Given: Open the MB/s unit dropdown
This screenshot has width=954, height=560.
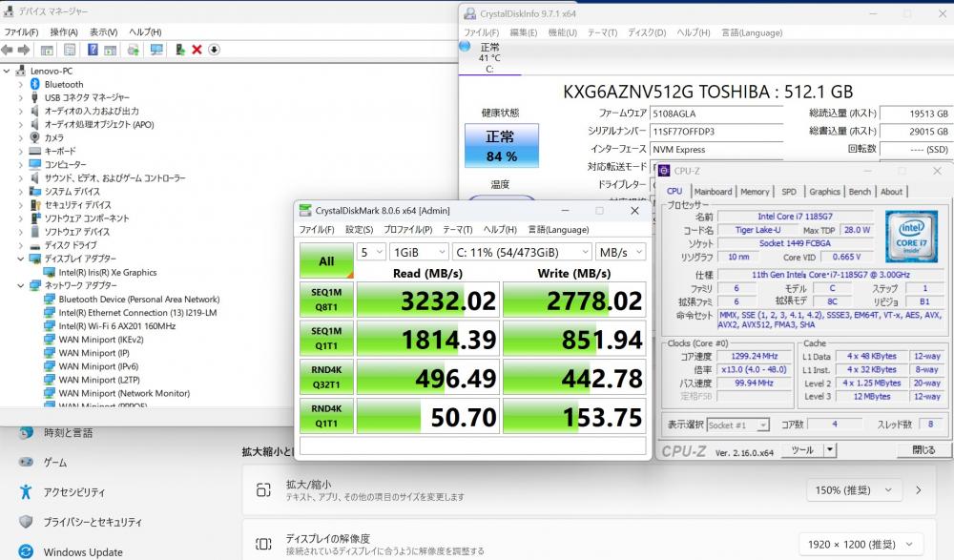Looking at the screenshot, I should 621,252.
